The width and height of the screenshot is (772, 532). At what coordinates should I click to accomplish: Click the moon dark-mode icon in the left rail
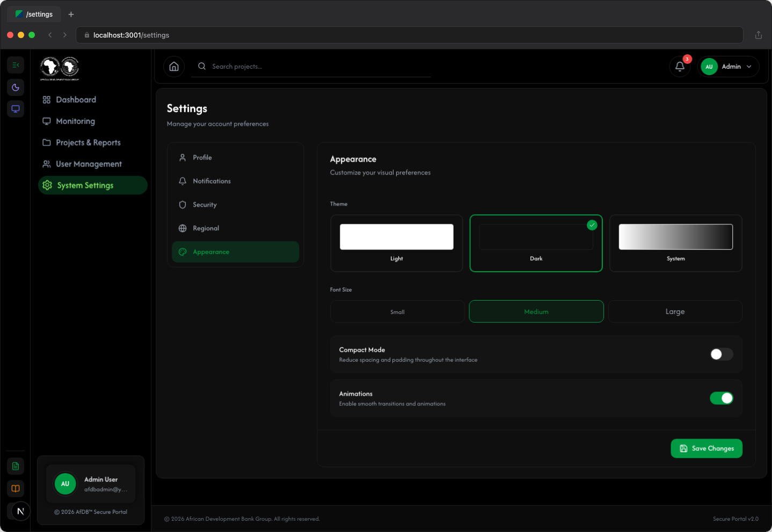coord(16,88)
